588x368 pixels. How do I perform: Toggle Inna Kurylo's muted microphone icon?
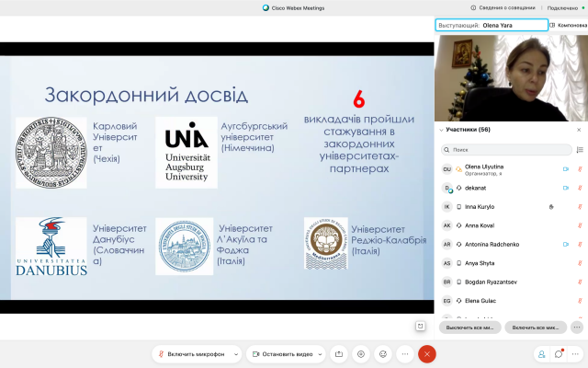[580, 206]
